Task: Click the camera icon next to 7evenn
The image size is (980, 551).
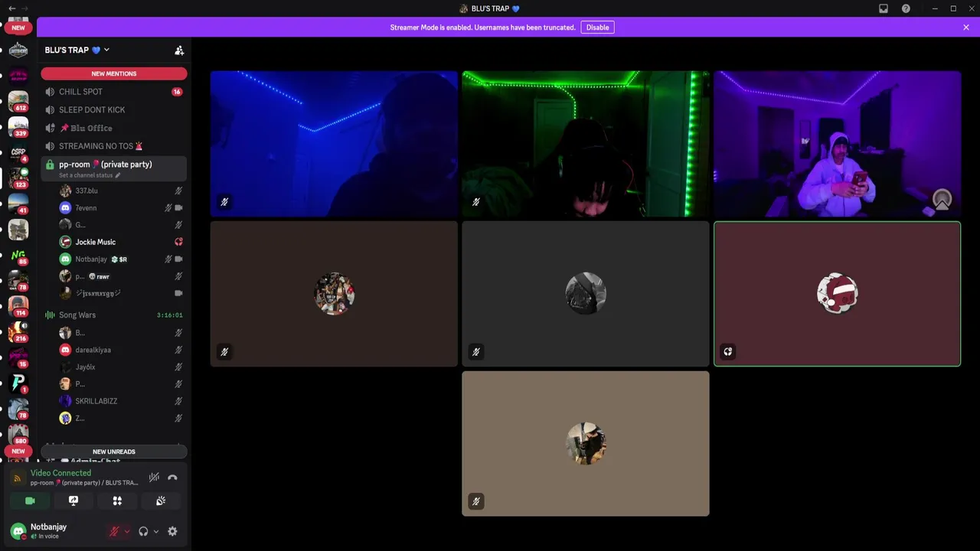Action: [x=178, y=208]
